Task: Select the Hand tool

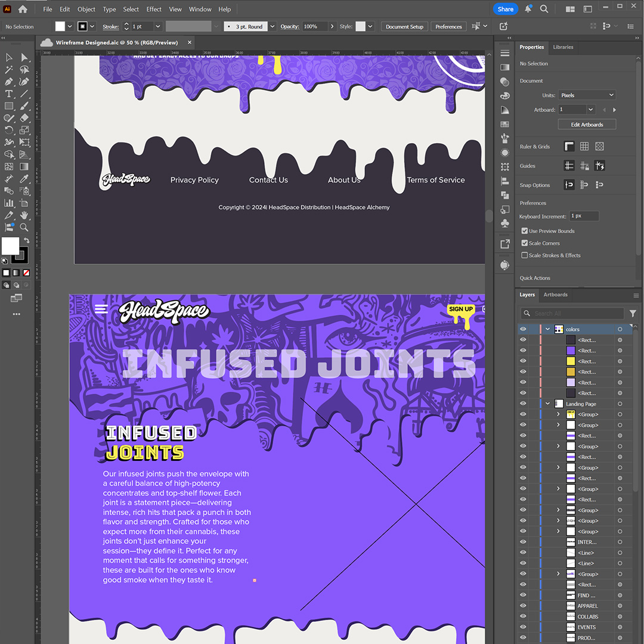Action: (24, 215)
